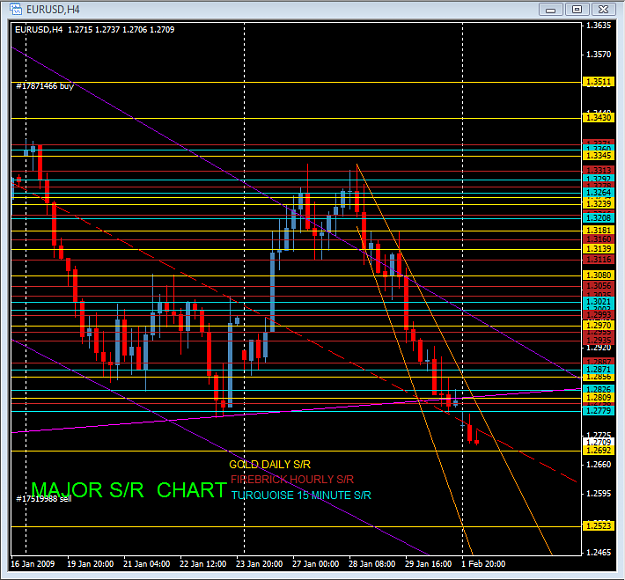Click the MAJOR S/R CHART green label

[x=129, y=490]
